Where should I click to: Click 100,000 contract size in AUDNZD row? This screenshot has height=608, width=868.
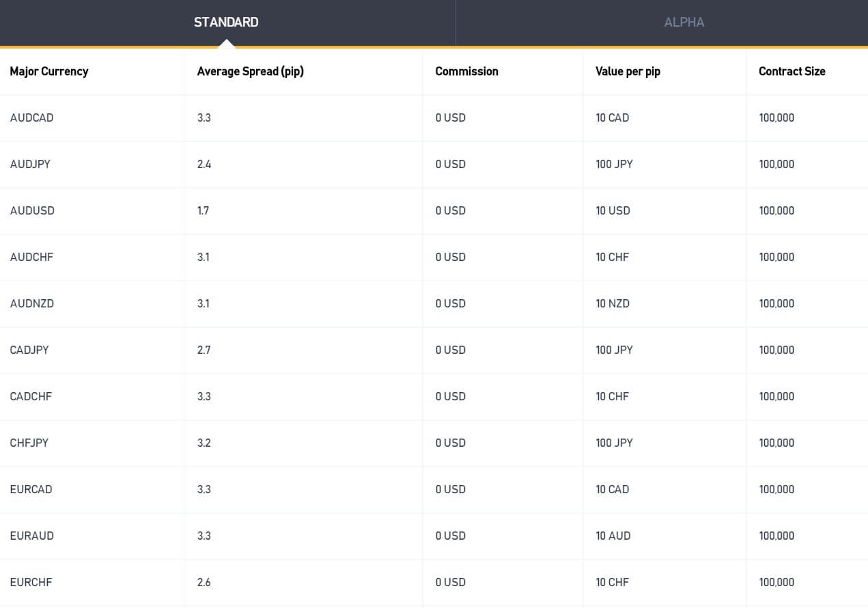(776, 303)
